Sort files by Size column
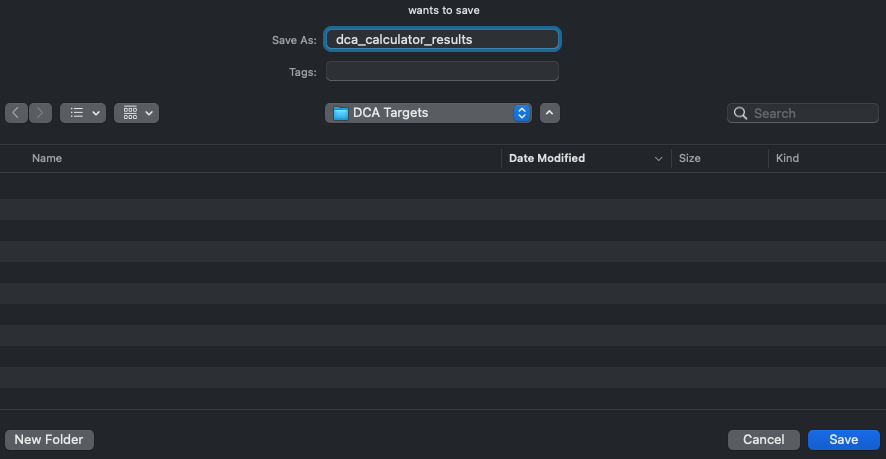886x459 pixels. click(x=690, y=158)
